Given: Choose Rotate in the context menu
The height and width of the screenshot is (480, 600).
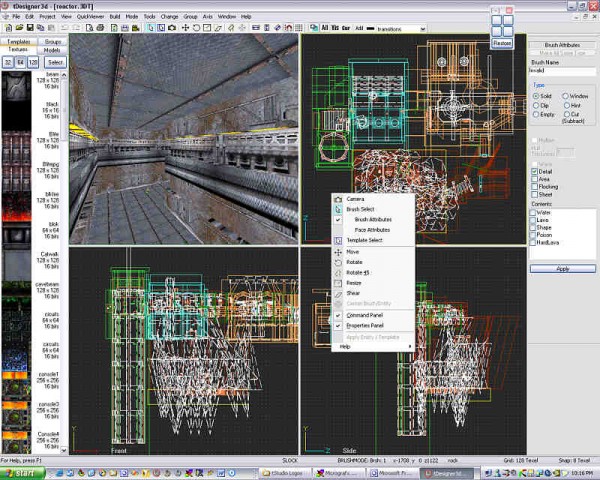Looking at the screenshot, I should point(354,262).
